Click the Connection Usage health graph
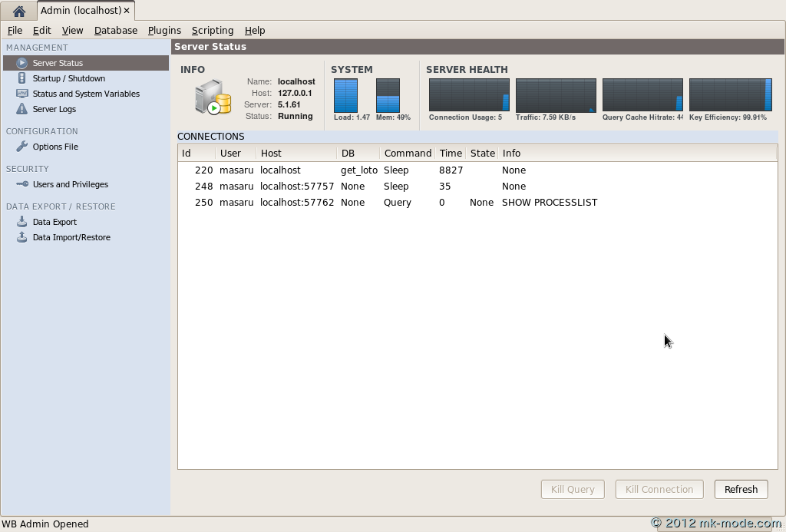Viewport: 786px width, 532px height. (x=469, y=95)
